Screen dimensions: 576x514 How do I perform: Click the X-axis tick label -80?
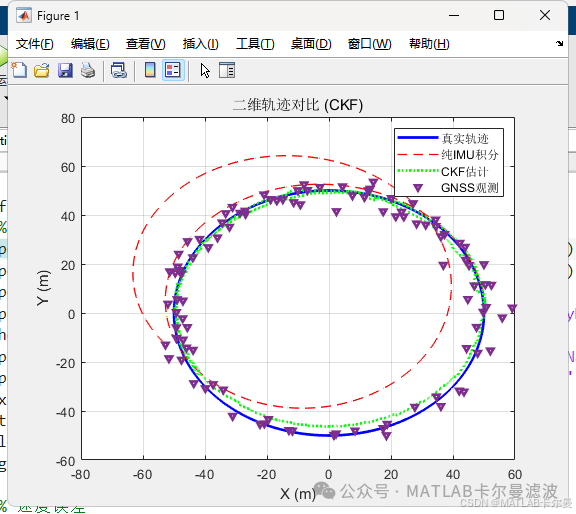pyautogui.click(x=80, y=475)
